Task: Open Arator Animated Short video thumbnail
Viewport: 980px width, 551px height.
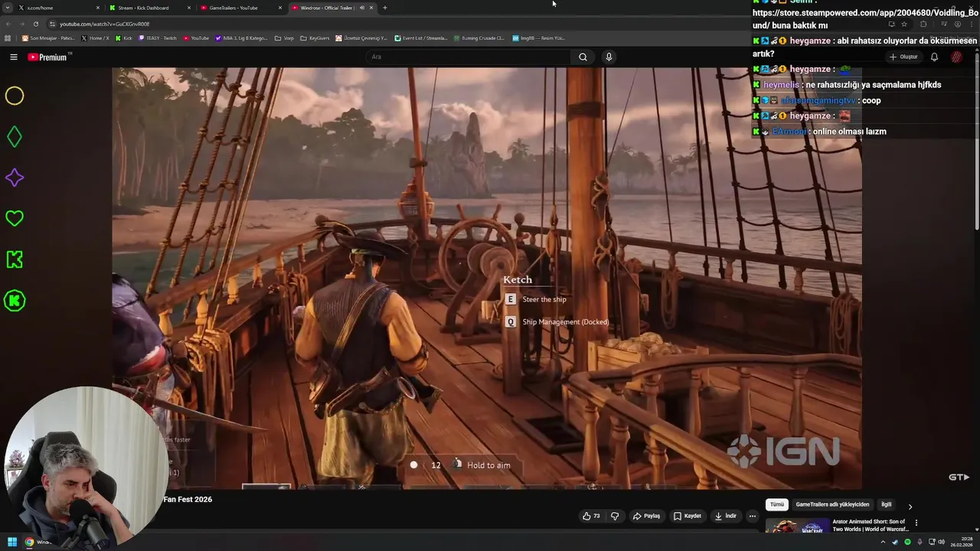Action: [797, 526]
